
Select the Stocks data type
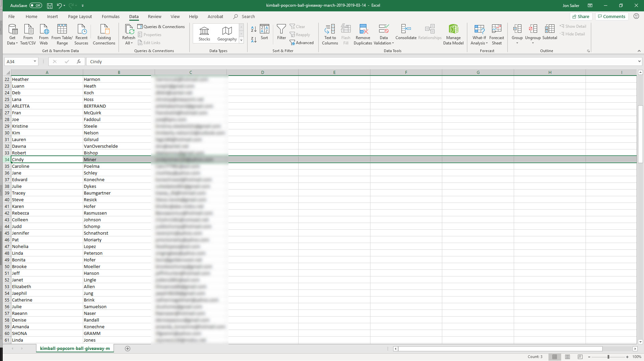click(204, 34)
